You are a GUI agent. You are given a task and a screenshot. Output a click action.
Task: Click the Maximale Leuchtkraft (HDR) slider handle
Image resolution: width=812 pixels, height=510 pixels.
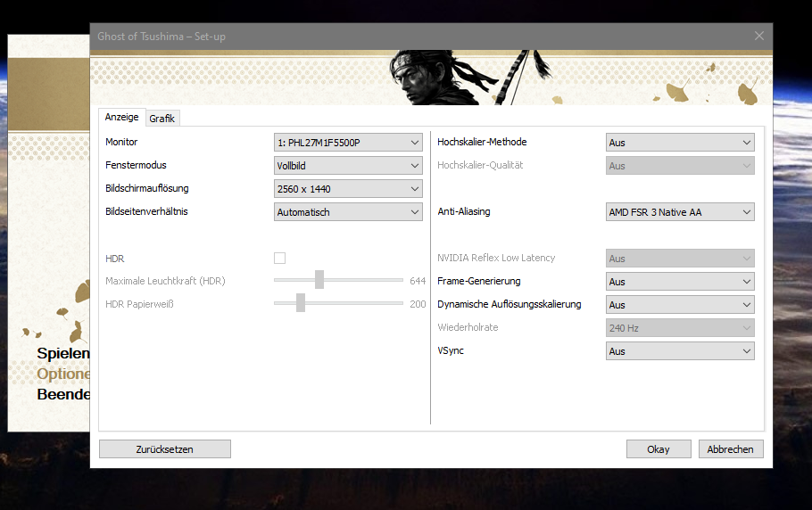click(319, 280)
